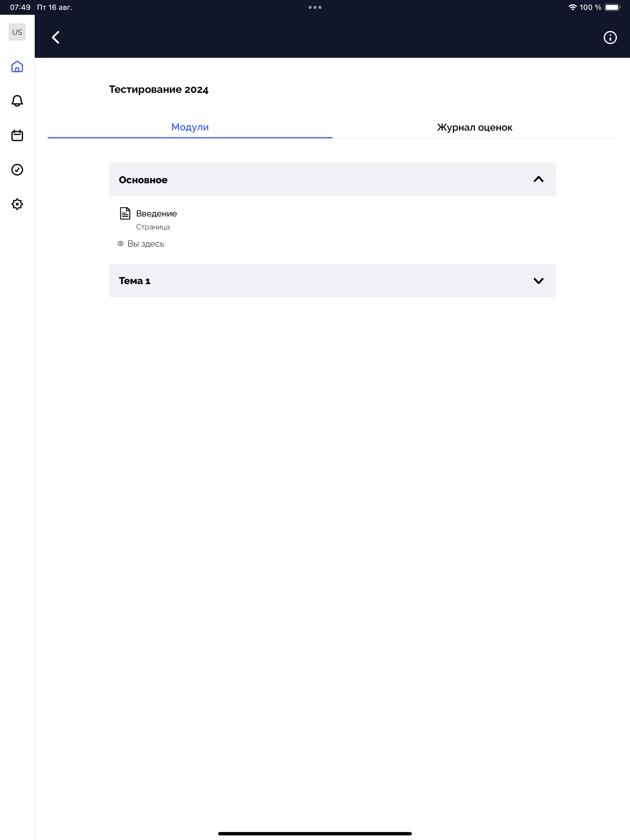Tap the back arrow in header
Screen dimensions: 630x840
(x=55, y=37)
